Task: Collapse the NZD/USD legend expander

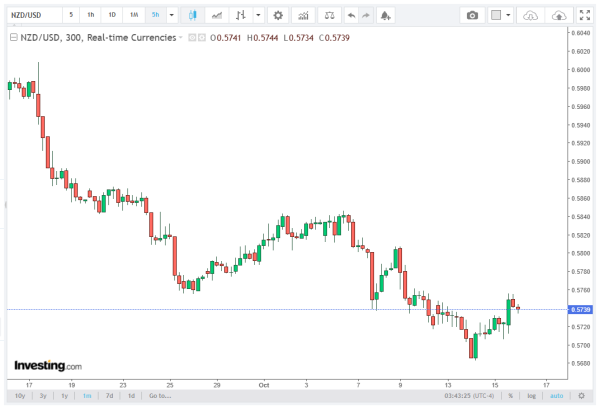Action: point(12,35)
